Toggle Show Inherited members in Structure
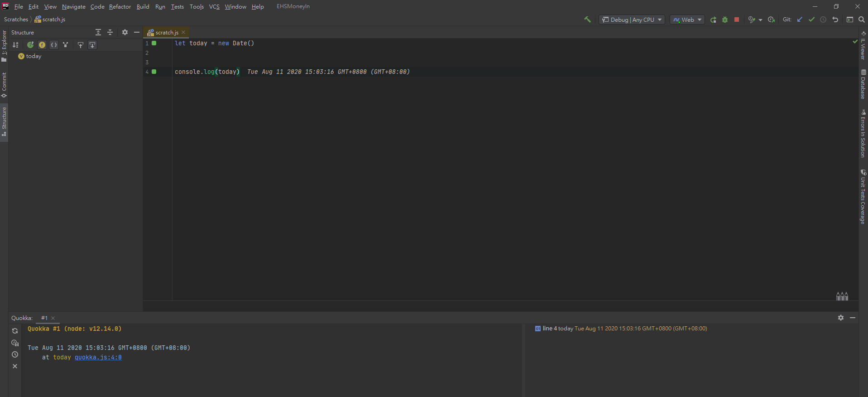Screen dimensions: 868x397 [x=30, y=45]
